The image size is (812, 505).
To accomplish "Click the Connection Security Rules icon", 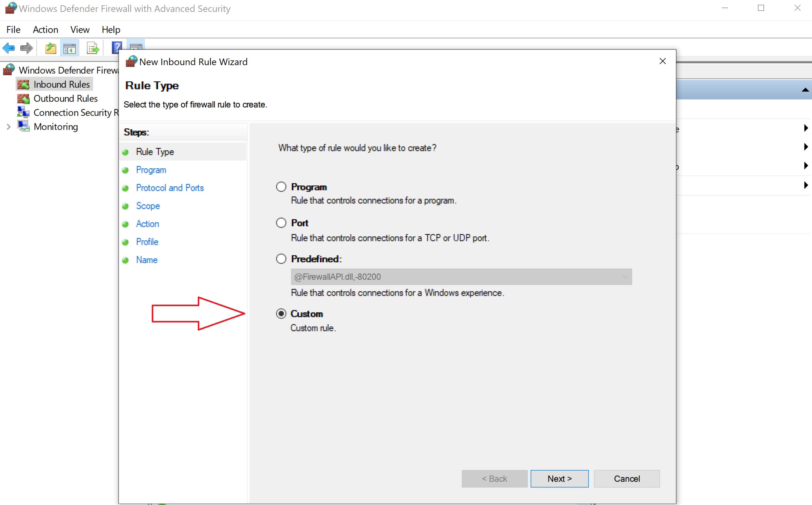I will (23, 112).
